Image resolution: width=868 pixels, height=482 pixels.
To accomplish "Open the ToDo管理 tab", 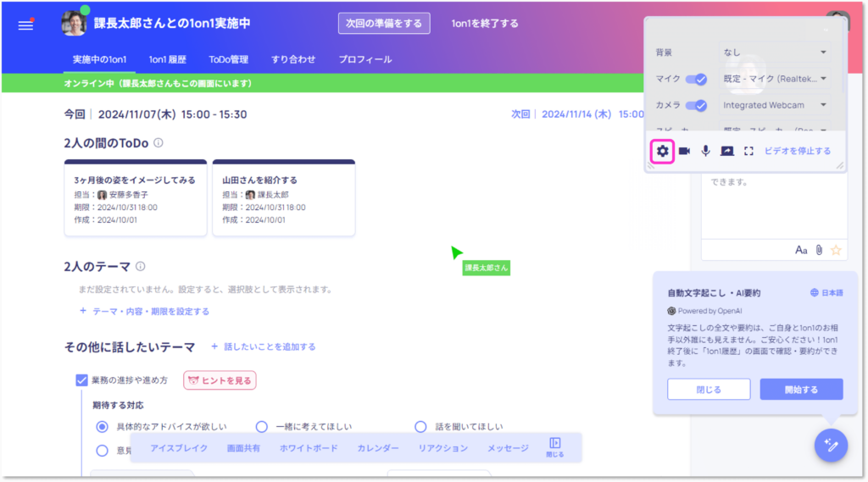I will click(229, 59).
